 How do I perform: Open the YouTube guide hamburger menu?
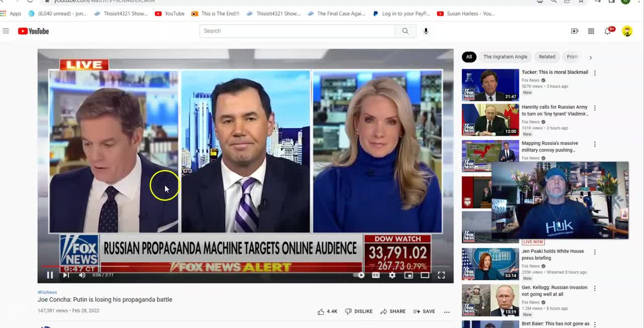click(x=6, y=31)
